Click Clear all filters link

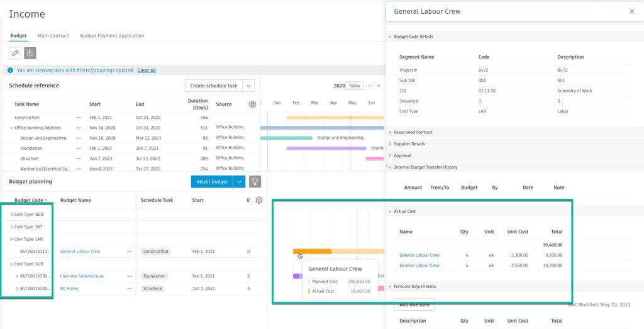pyautogui.click(x=147, y=70)
